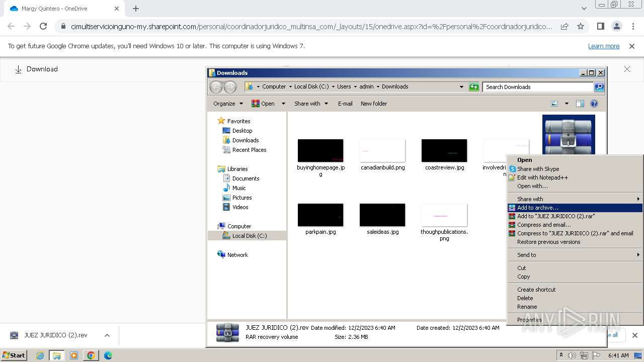Click the E-mail toolbar button
Screen dimensions: 644x362
point(345,104)
